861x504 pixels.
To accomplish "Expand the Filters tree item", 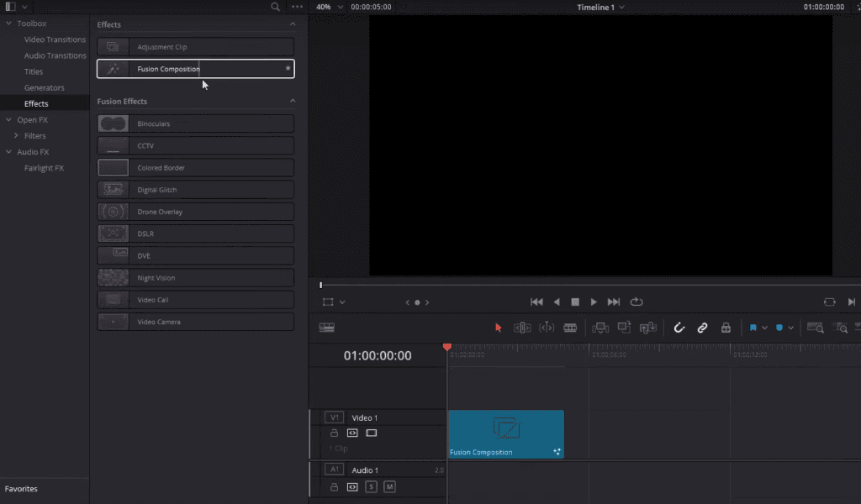I will [x=16, y=135].
